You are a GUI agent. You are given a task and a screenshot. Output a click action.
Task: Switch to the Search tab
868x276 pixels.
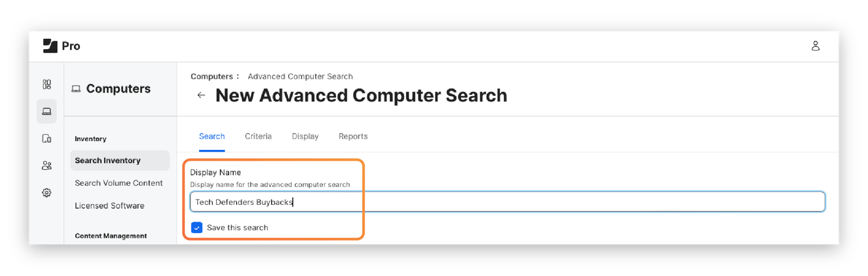point(212,137)
